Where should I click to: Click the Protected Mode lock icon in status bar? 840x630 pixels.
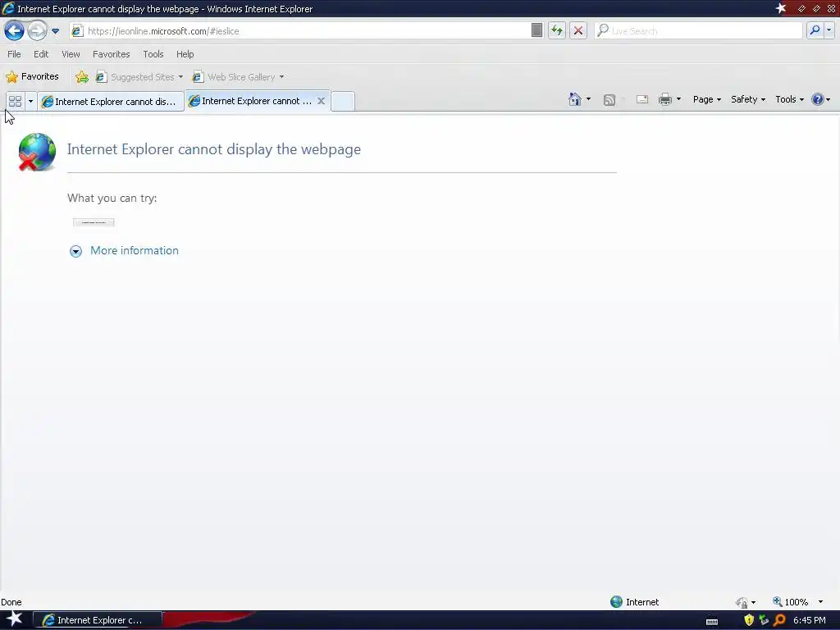click(742, 602)
